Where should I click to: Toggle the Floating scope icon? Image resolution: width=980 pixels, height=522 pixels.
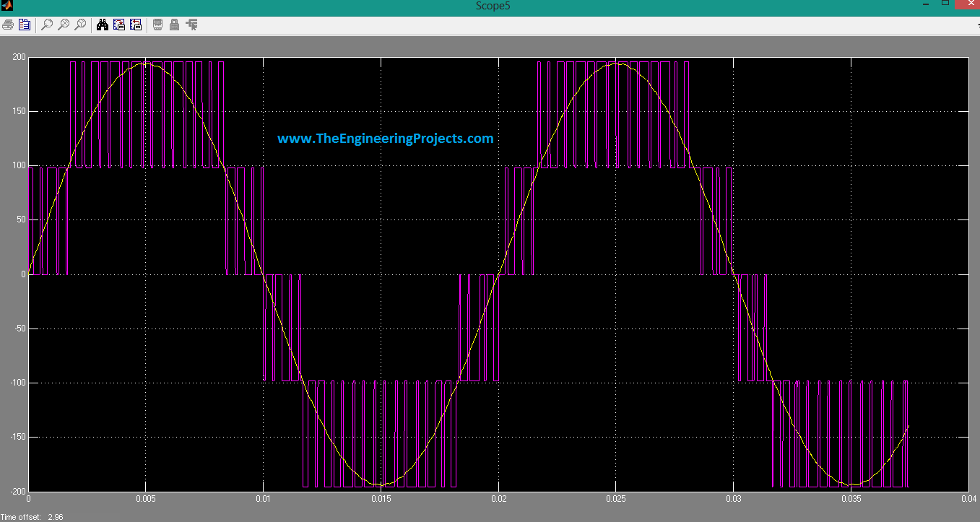pos(157,25)
